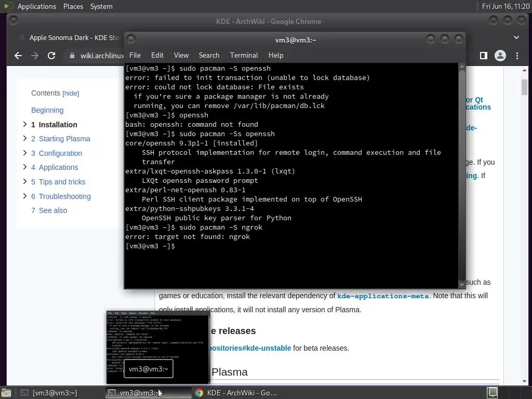Screen dimensions: 532x399
Task: Open the 4 Applications contents link
Action: click(55, 167)
